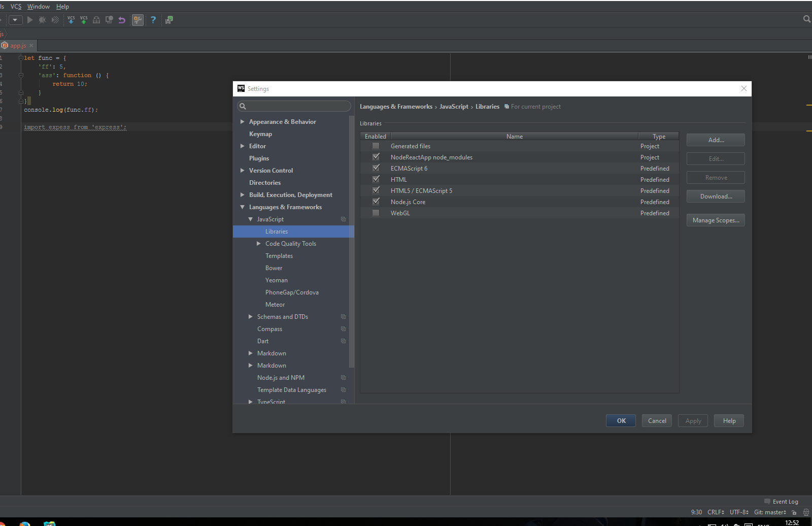
Task: Expand Appearance & Behavior settings node
Action: (x=243, y=122)
